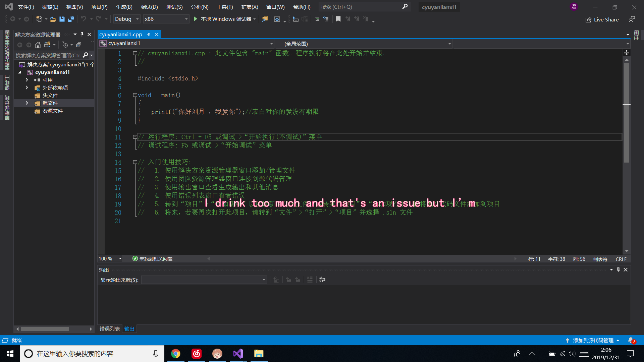Open the output source combo box
This screenshot has width=644, height=362.
204,280
